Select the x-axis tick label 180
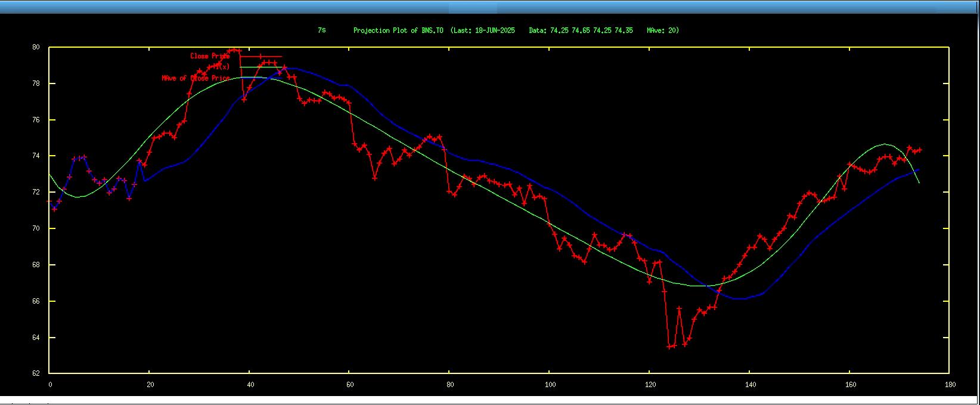The height and width of the screenshot is (405, 980). point(951,385)
